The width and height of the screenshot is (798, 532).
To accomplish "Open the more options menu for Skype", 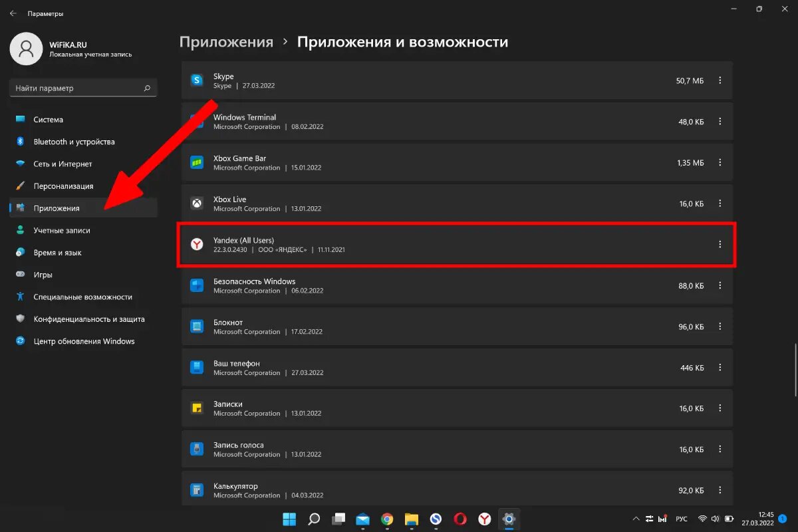I will point(720,80).
